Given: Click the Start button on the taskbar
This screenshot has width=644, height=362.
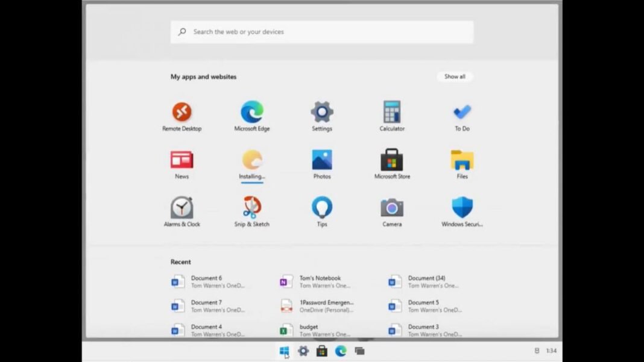Looking at the screenshot, I should click(x=284, y=350).
